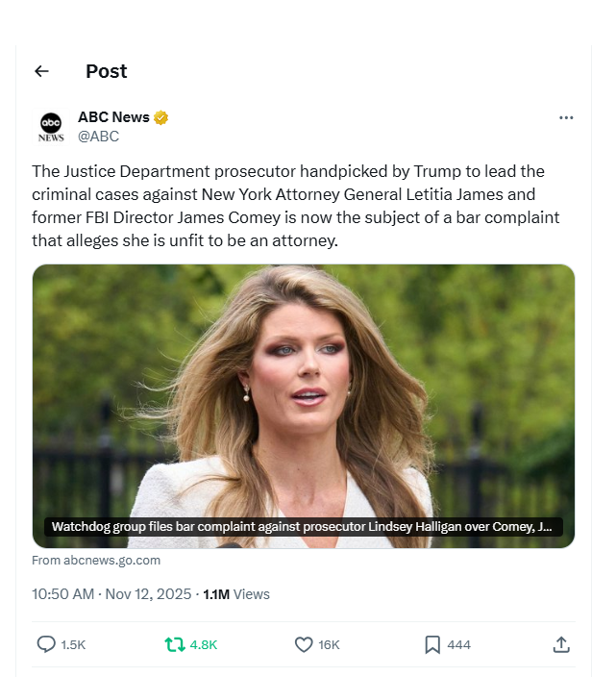Image resolution: width=616 pixels, height=677 pixels.
Task: Click the 16K likes count
Action: click(x=330, y=644)
